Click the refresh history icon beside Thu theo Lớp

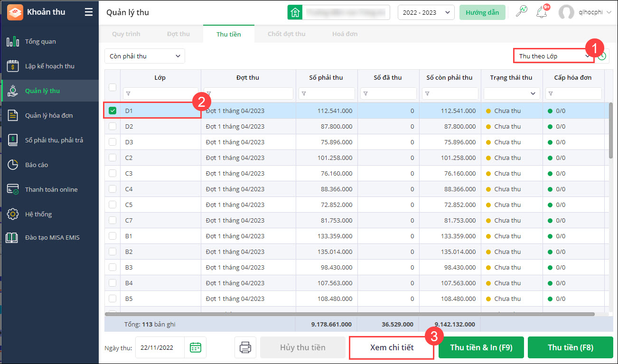(x=602, y=56)
